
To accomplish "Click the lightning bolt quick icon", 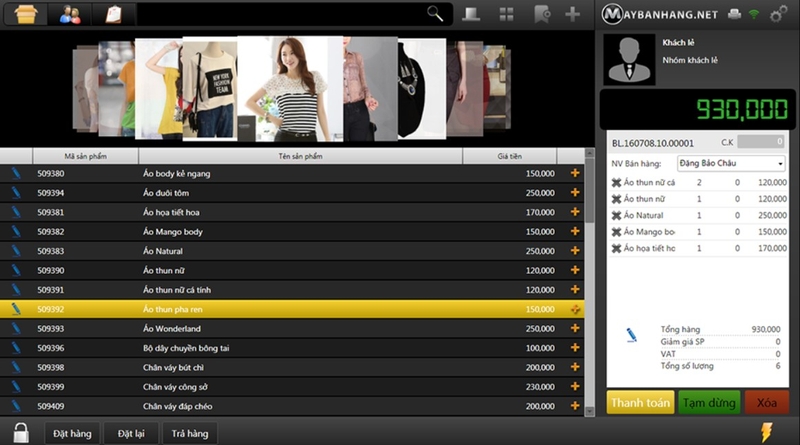I will tap(766, 432).
